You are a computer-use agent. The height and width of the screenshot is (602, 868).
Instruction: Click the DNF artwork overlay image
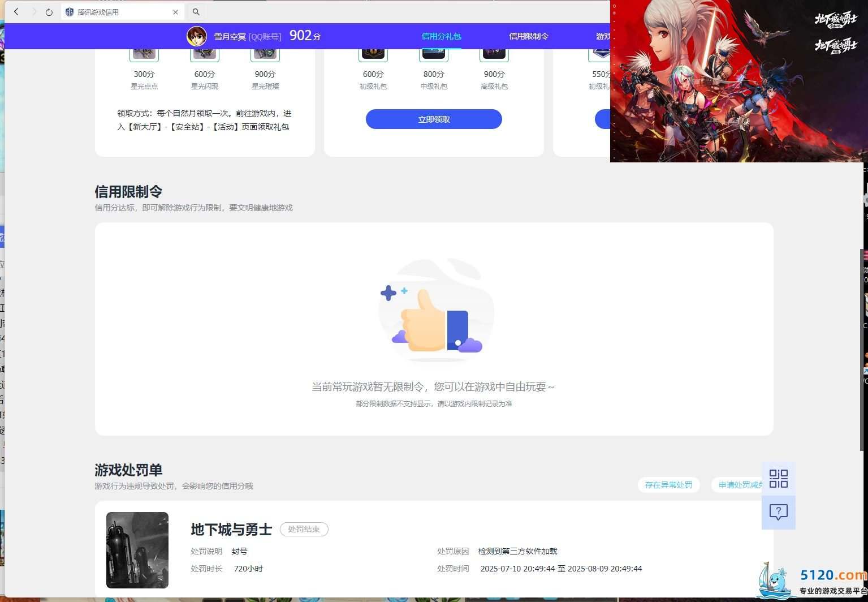pos(739,81)
